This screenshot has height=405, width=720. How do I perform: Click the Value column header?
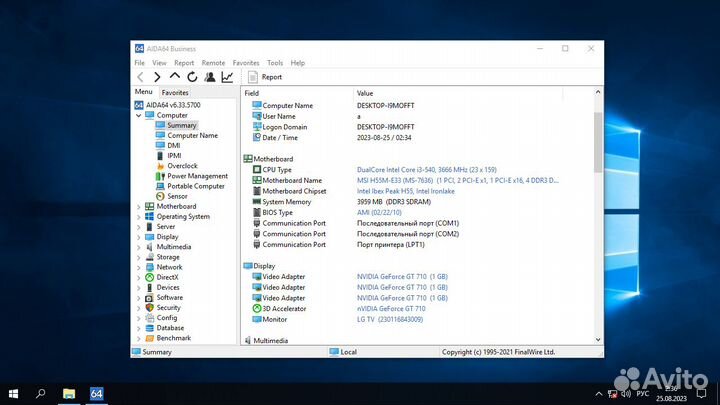pyautogui.click(x=365, y=93)
